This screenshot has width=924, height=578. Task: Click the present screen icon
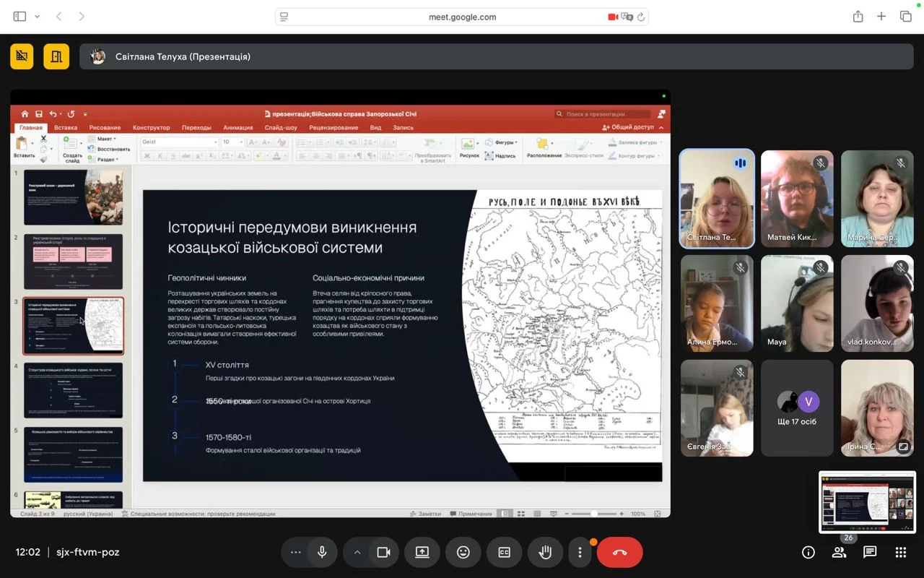422,552
